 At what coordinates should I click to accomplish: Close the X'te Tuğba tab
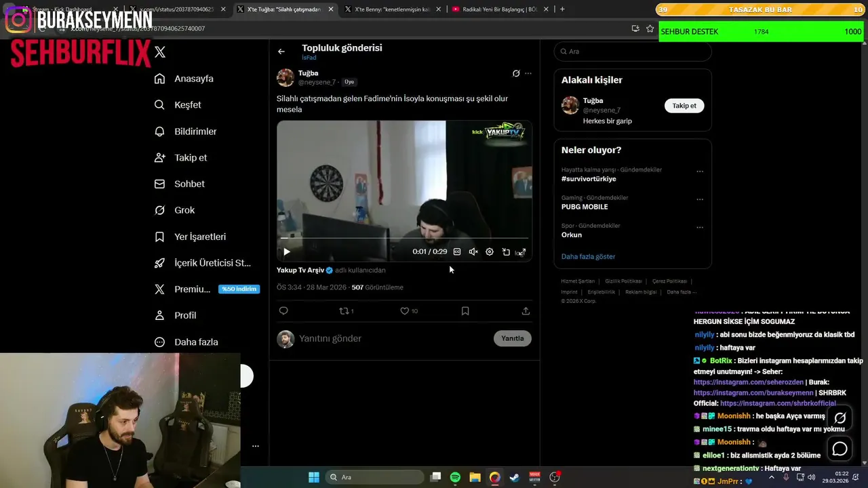click(x=331, y=9)
